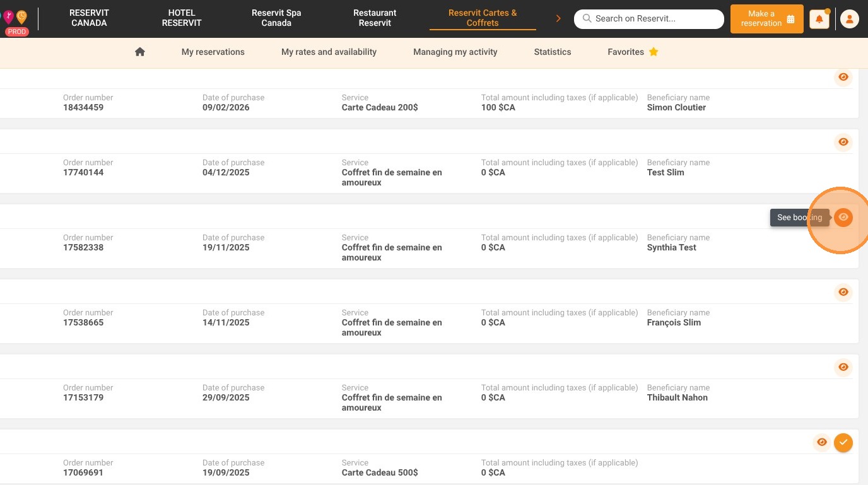Viewport: 868px width, 485px height.
Task: Click beneficiary Thibault Nahon
Action: [677, 397]
